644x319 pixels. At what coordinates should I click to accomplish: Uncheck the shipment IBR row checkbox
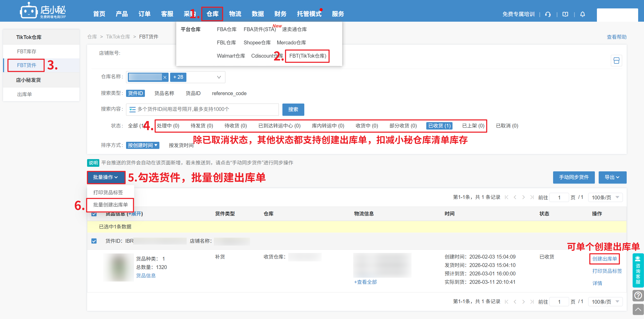(94, 241)
